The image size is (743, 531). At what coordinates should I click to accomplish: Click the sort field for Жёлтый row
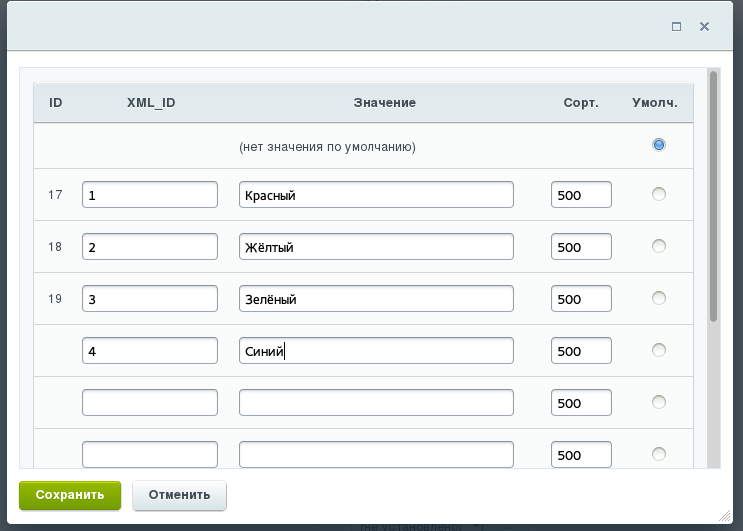(x=581, y=247)
